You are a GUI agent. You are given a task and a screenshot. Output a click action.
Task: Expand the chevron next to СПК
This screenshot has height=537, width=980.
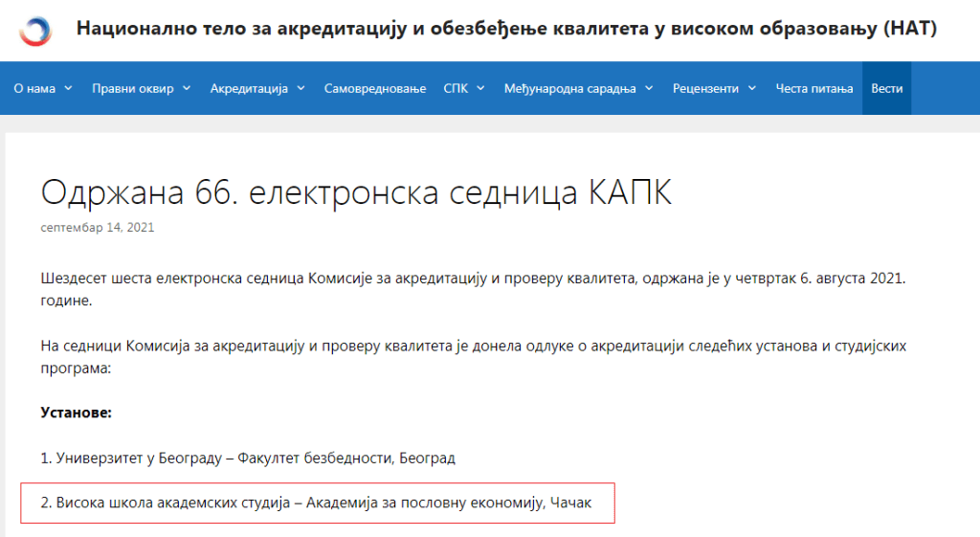pyautogui.click(x=481, y=88)
